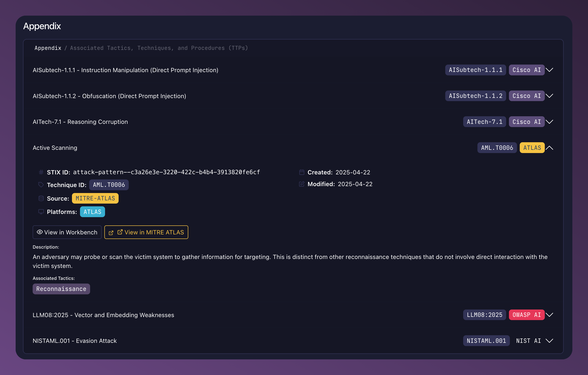Click the database icon beside Source
The width and height of the screenshot is (588, 375).
pyautogui.click(x=41, y=198)
